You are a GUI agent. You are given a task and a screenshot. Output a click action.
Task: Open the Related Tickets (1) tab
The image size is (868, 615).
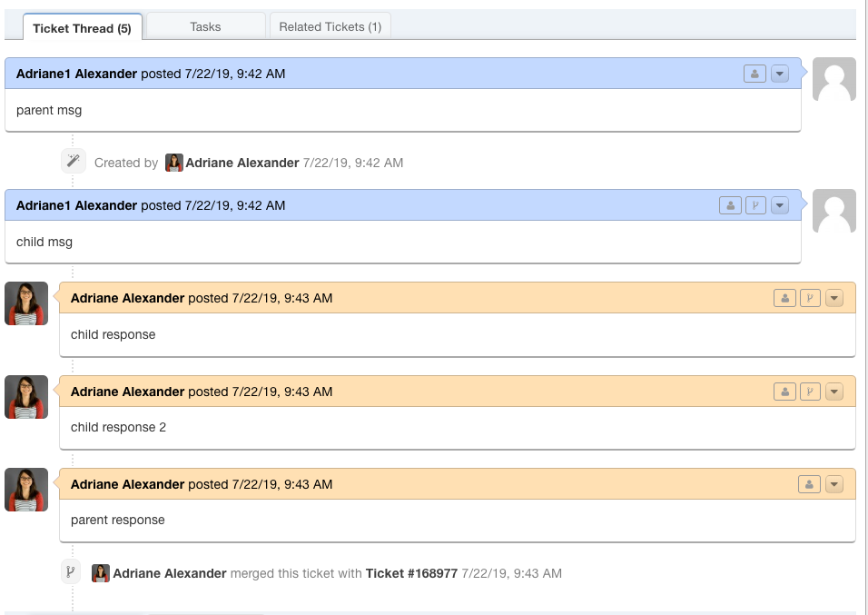pyautogui.click(x=330, y=26)
